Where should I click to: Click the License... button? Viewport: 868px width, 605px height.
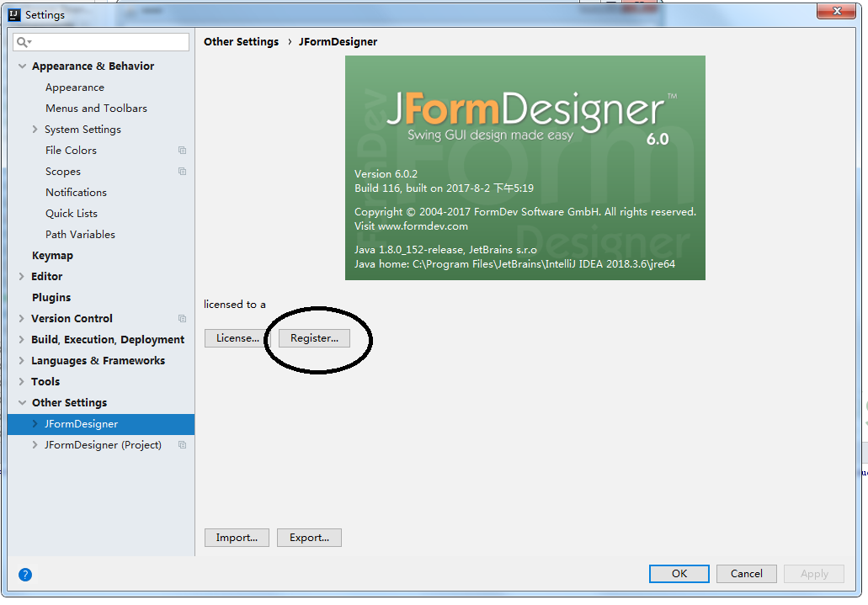click(x=237, y=338)
